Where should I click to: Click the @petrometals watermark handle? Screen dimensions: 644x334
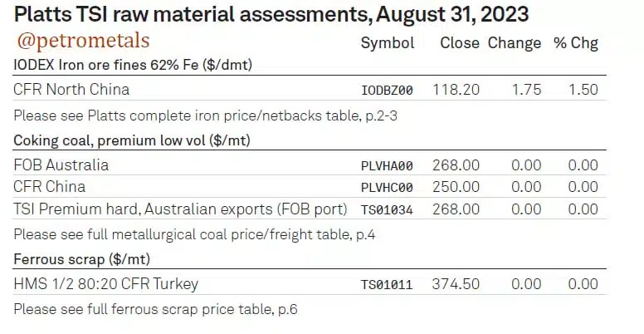(x=83, y=41)
